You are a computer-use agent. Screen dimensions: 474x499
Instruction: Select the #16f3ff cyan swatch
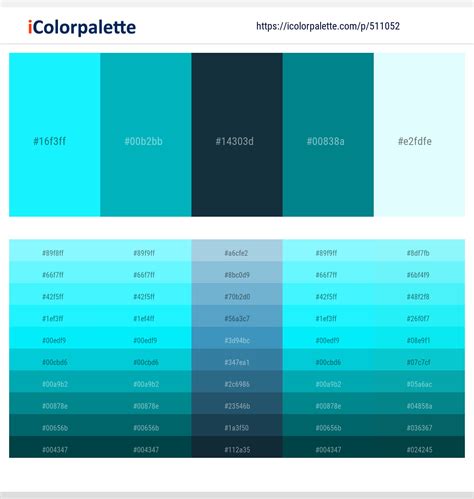pos(55,135)
